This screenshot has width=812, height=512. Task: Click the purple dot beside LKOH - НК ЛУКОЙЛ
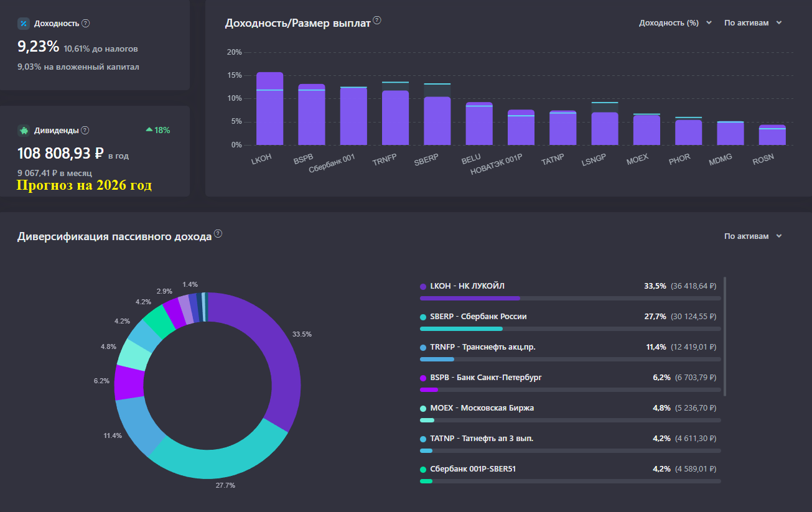423,287
